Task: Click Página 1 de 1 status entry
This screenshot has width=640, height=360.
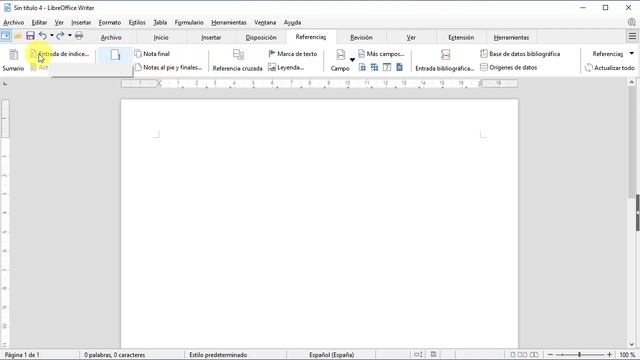Action: [22, 355]
